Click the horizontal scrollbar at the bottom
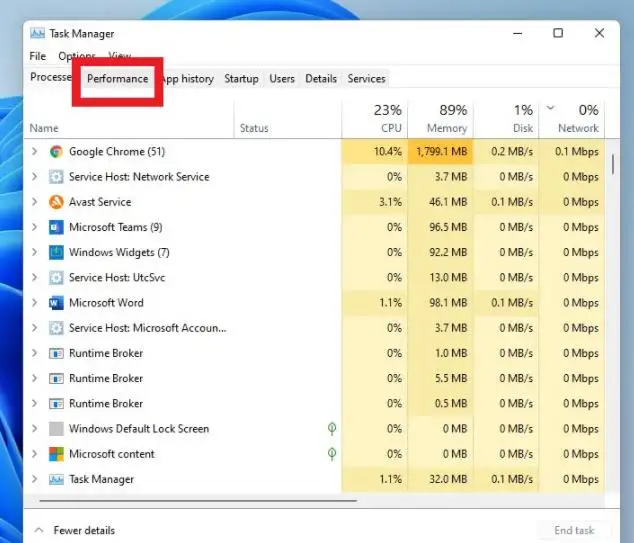This screenshot has width=634, height=543. (x=198, y=501)
